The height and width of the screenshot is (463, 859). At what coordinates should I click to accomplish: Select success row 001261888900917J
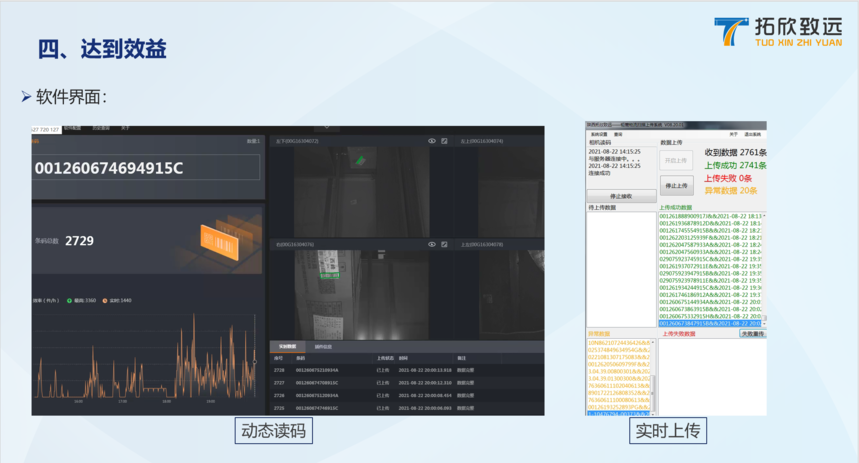coord(709,216)
